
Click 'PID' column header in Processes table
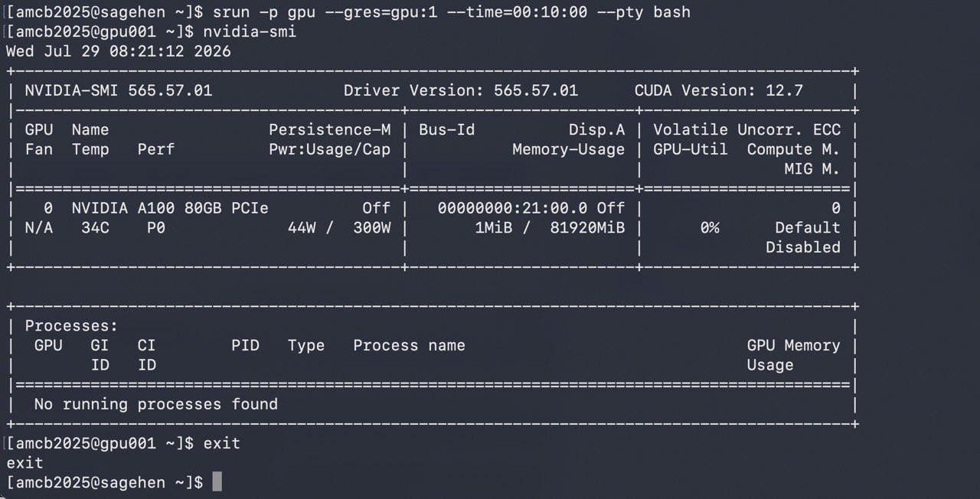(245, 346)
